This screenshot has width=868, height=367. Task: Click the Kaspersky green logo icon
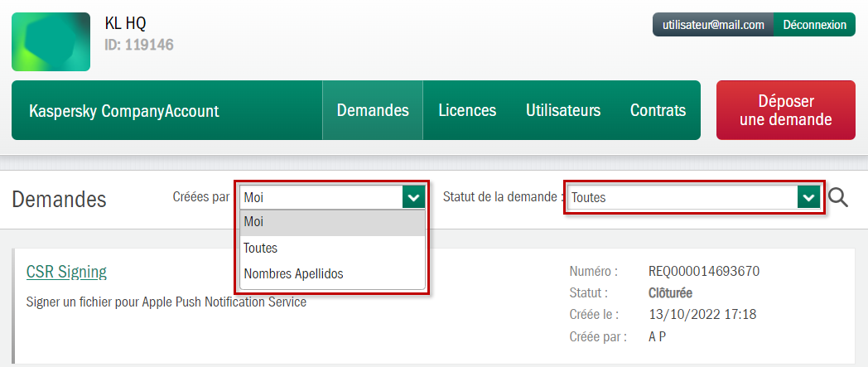click(x=51, y=41)
